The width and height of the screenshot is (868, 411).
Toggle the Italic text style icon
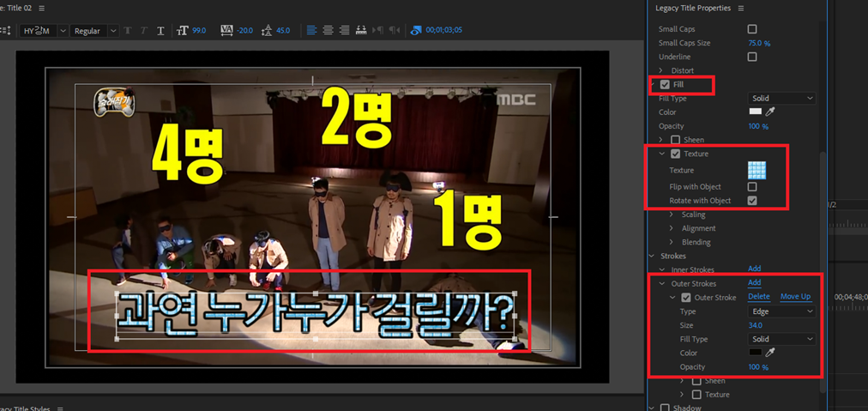point(144,31)
